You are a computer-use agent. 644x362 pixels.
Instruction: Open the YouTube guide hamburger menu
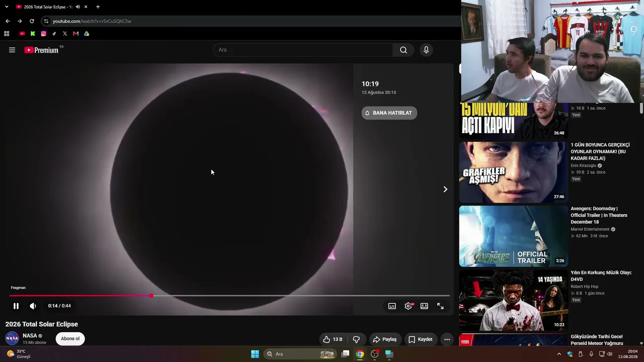(x=12, y=50)
